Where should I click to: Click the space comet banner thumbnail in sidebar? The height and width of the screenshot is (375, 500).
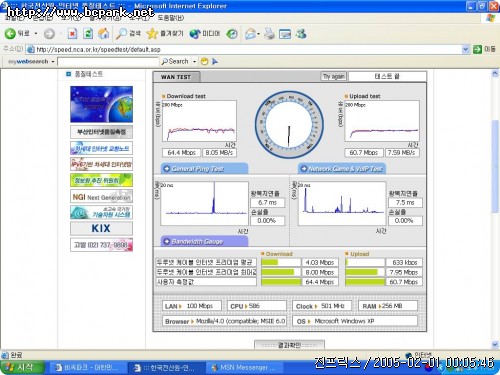(101, 104)
